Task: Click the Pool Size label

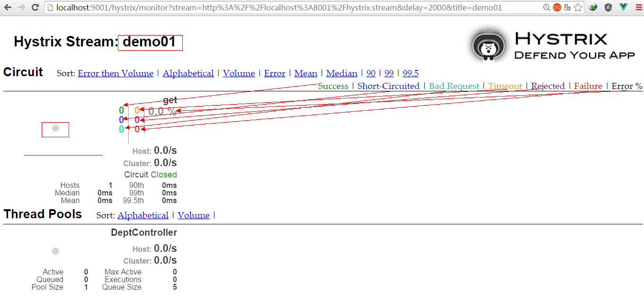Action: 47,287
